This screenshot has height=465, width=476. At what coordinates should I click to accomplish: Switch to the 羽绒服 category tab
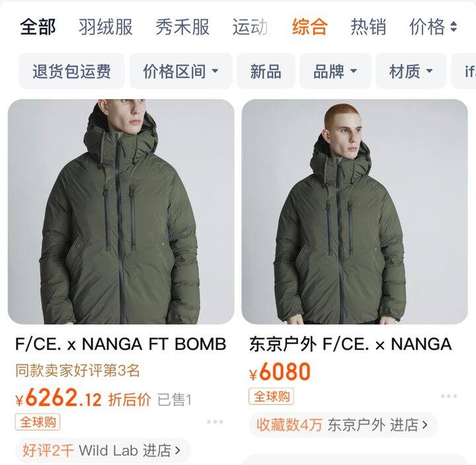pos(105,26)
